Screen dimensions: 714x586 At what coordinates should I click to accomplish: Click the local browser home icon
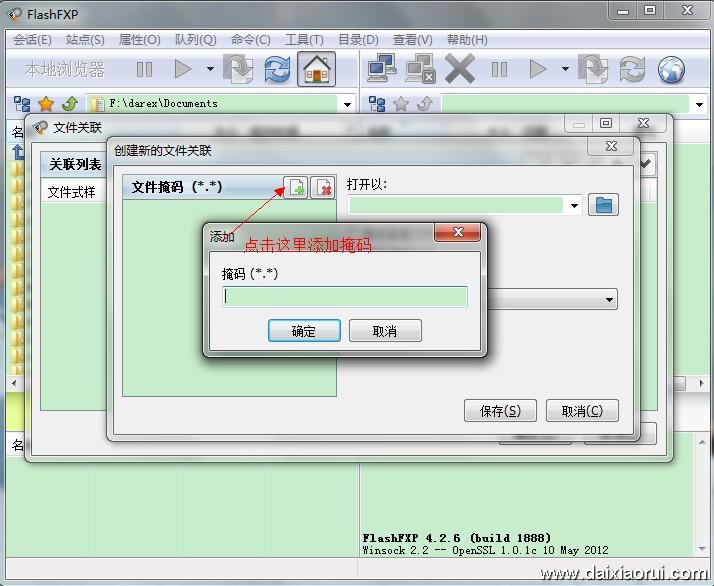coord(316,69)
